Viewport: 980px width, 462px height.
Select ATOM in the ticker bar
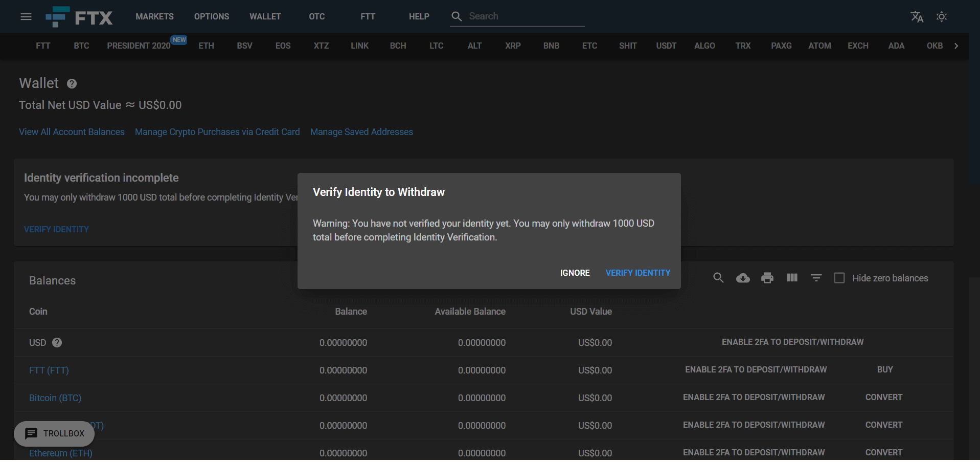pyautogui.click(x=819, y=46)
